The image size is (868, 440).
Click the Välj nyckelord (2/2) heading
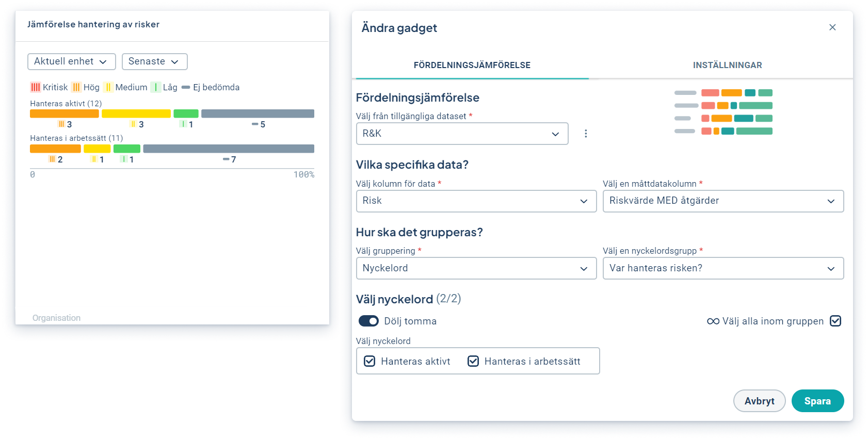pos(408,299)
